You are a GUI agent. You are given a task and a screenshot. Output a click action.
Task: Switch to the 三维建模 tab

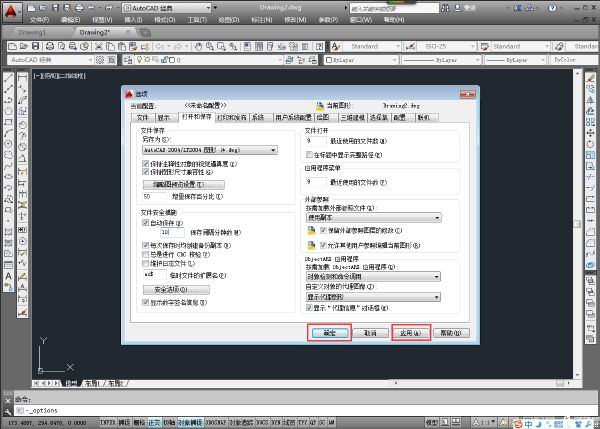click(x=353, y=118)
